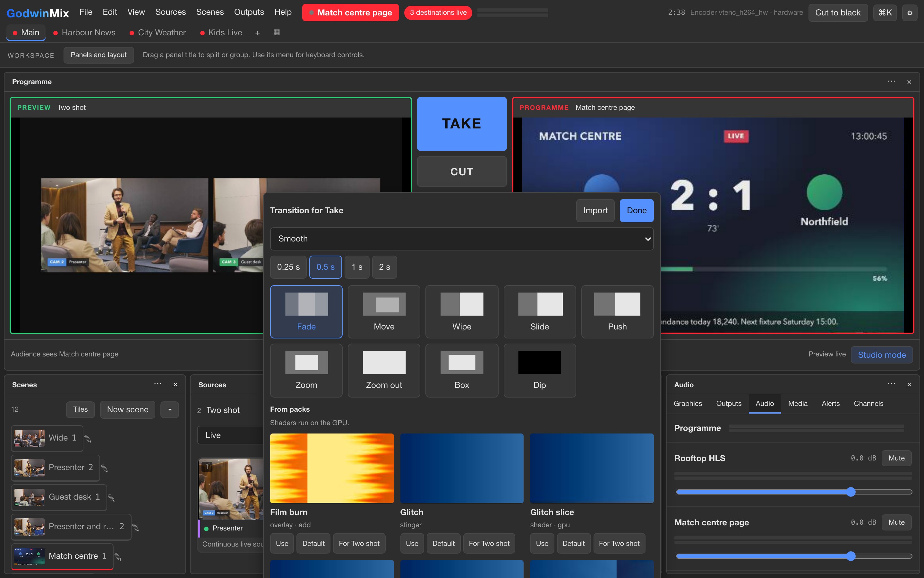Open the Outputs menu
The width and height of the screenshot is (924, 578).
(249, 12)
